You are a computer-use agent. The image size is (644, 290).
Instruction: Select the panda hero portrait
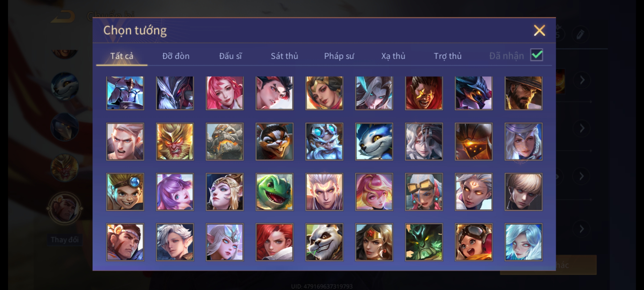(324, 242)
